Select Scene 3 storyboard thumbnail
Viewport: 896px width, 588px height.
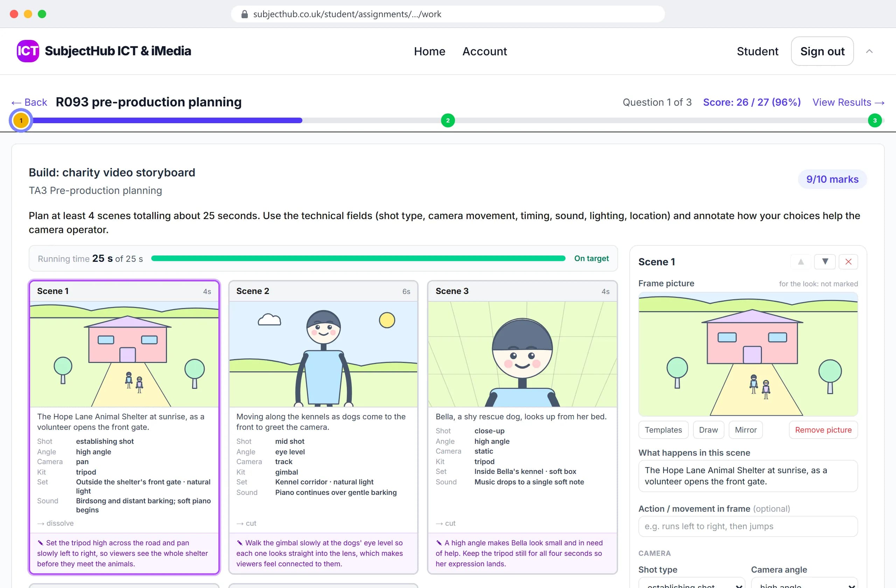(522, 354)
